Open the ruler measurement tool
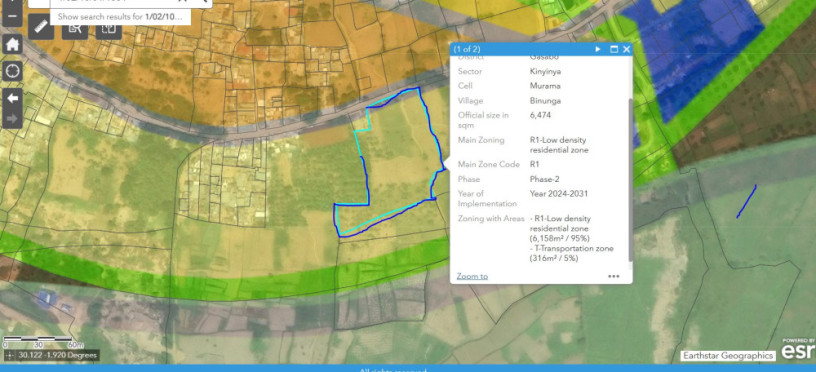The image size is (816, 372). [41, 27]
